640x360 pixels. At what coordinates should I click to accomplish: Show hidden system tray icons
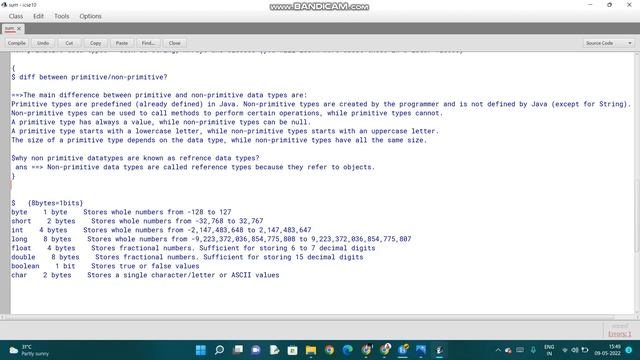click(x=498, y=350)
